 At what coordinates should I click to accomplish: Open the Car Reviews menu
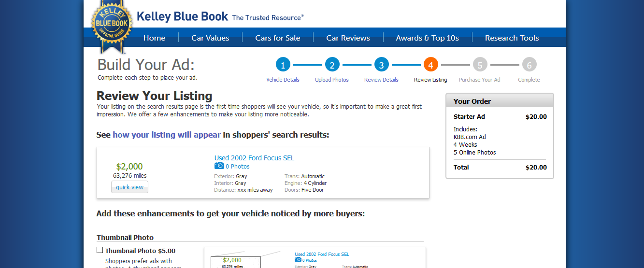348,38
